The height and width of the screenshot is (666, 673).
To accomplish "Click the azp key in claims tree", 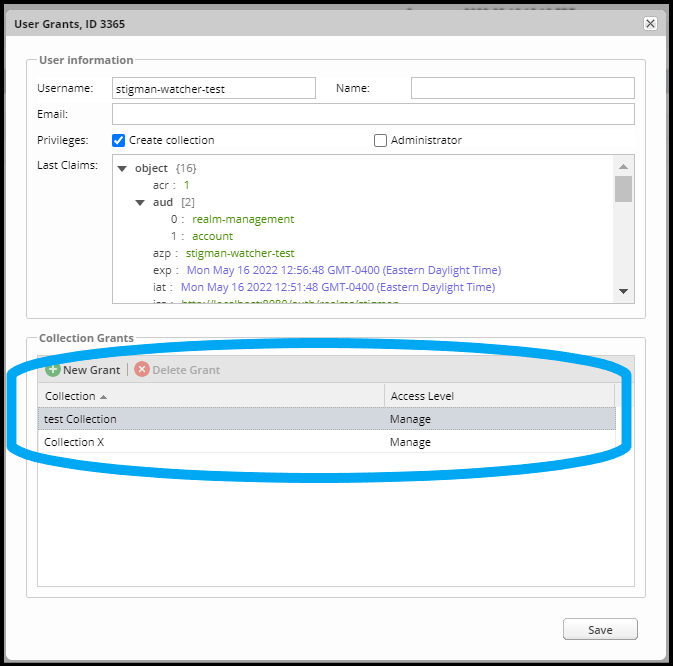I will pos(162,254).
